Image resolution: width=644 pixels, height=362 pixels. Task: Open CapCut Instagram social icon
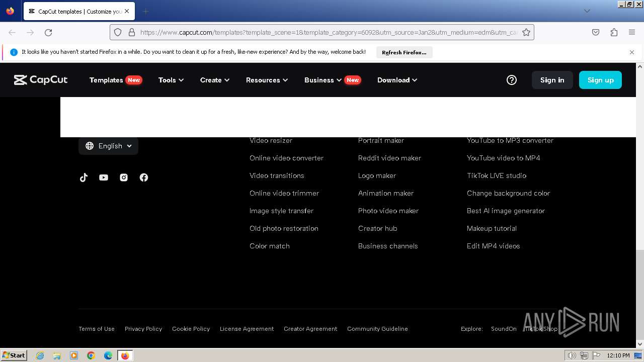point(124,177)
